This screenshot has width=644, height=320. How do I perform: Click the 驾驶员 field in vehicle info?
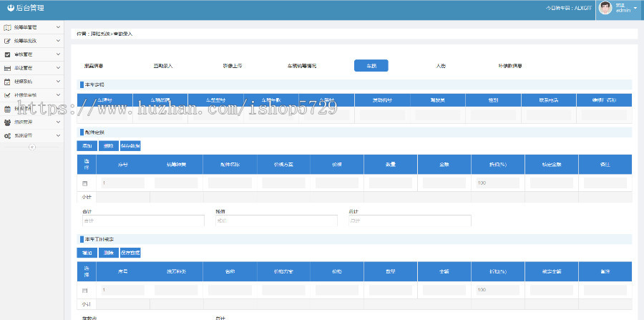[x=438, y=115]
